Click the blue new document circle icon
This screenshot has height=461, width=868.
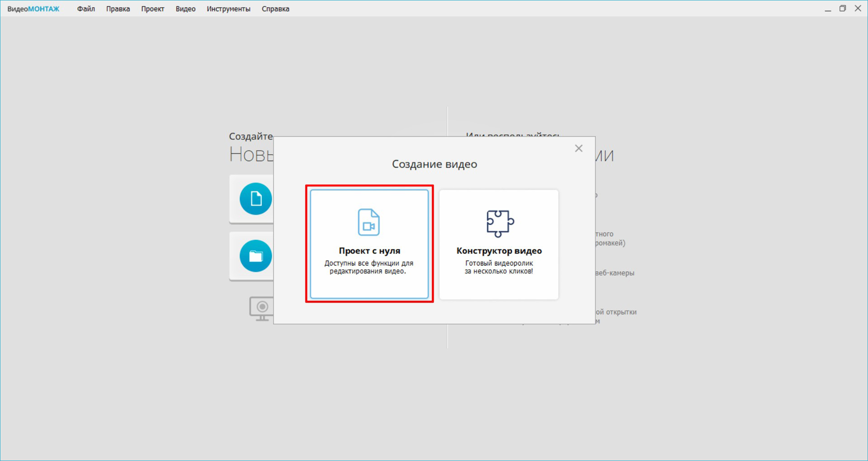(255, 199)
